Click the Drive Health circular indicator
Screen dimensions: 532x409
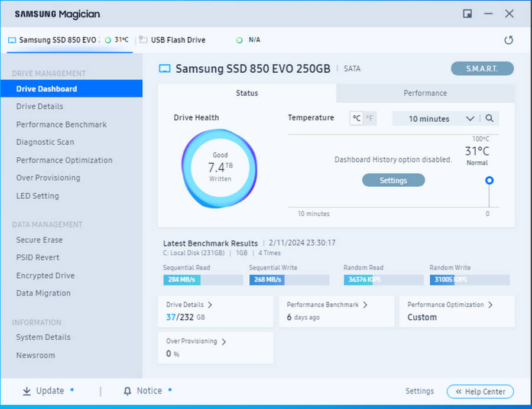219,168
